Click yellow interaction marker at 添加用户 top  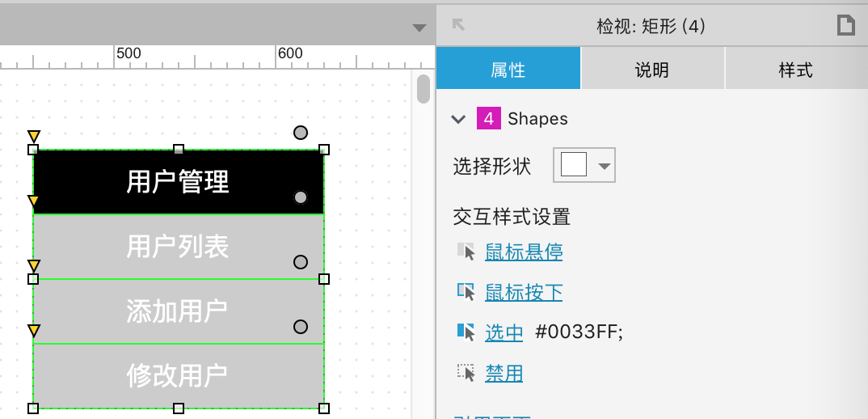pos(34,265)
